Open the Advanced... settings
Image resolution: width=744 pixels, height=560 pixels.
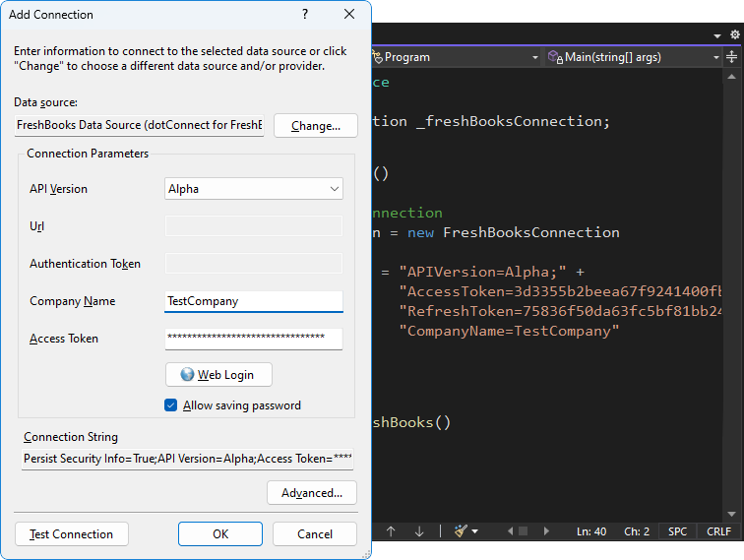(312, 493)
